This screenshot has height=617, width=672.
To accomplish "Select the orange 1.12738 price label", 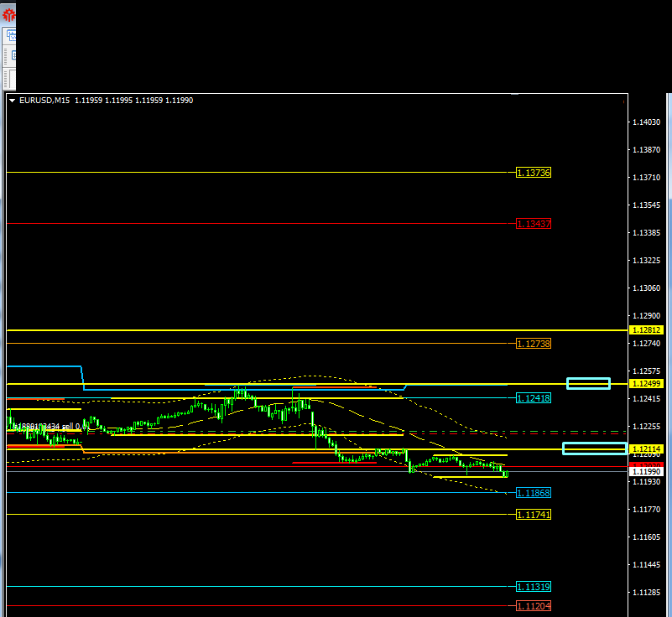I will click(533, 344).
